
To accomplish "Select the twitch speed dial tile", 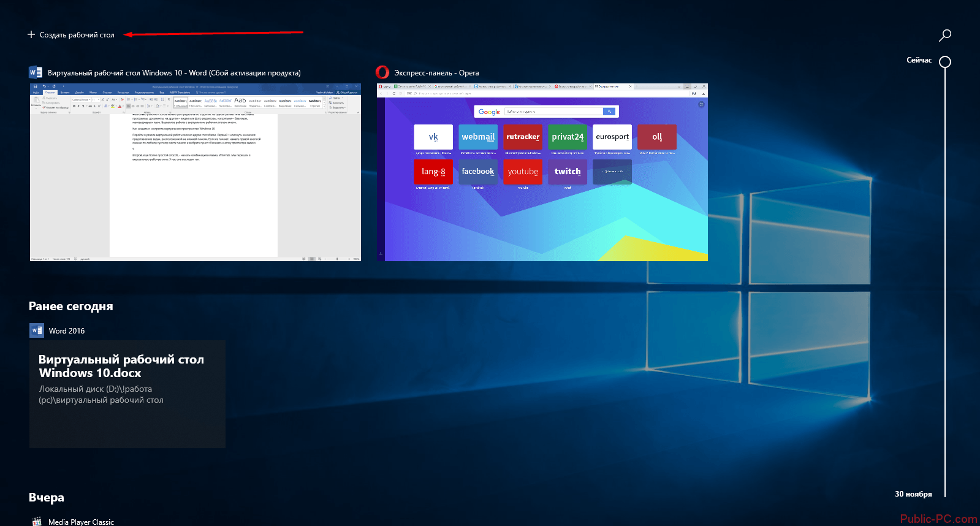I will [568, 172].
